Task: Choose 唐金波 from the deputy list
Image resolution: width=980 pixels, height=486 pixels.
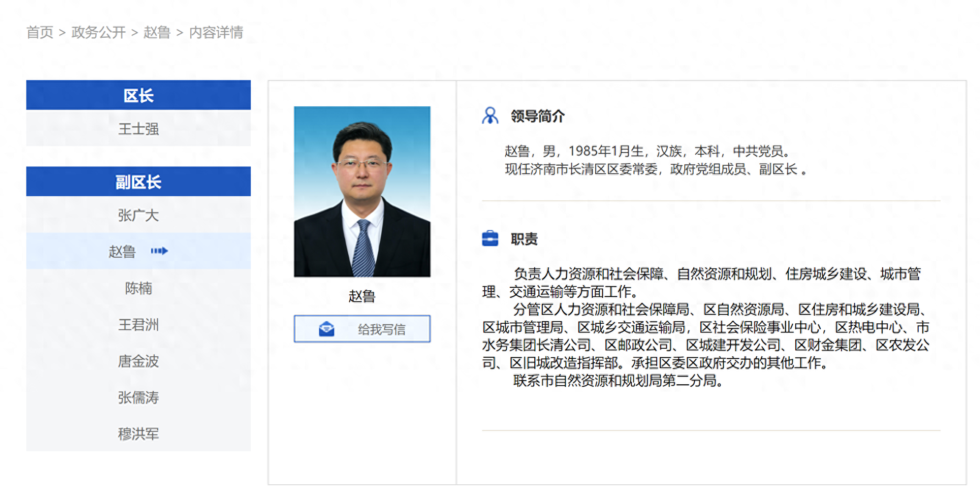Action: click(138, 361)
